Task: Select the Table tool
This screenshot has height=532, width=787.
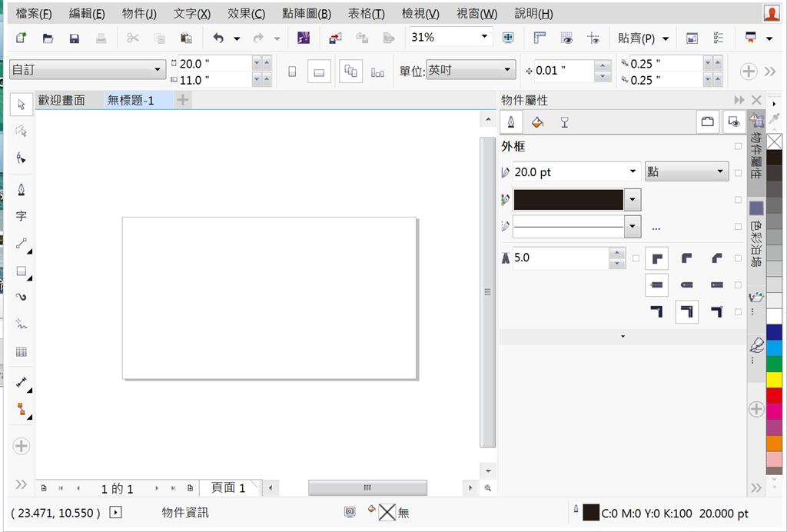Action: pos(22,352)
